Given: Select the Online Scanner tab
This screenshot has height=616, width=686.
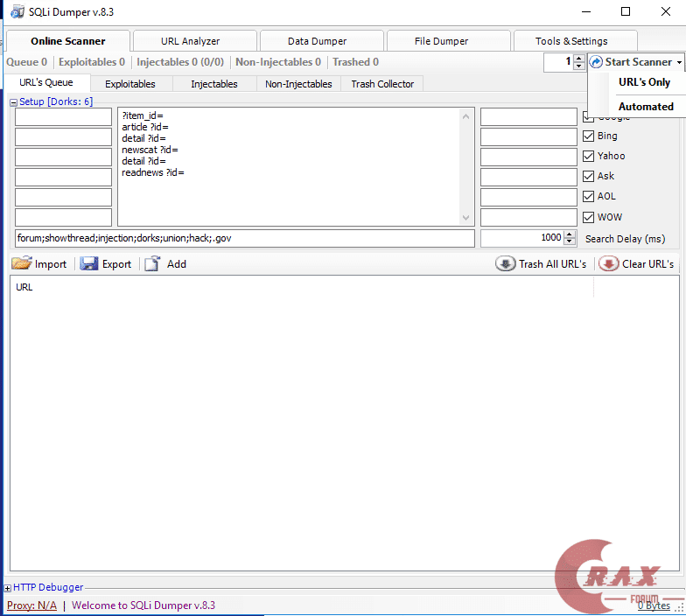Looking at the screenshot, I should (x=68, y=41).
